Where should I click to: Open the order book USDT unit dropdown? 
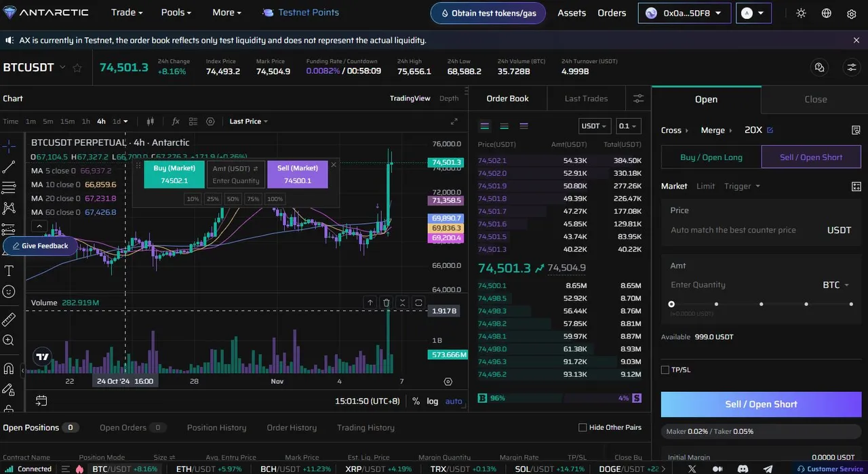tap(595, 126)
